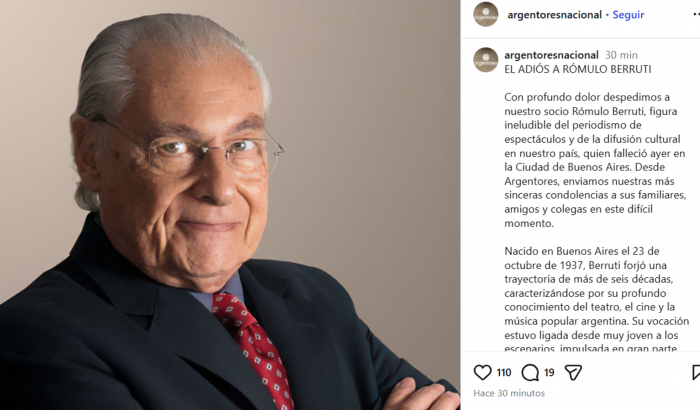This screenshot has height=410, width=700.
Task: Click the portrait photo of the post
Action: 230,205
